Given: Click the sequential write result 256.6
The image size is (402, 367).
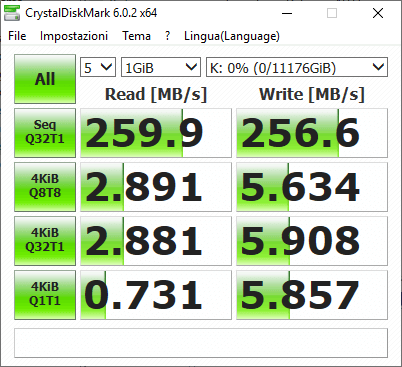Looking at the screenshot, I should point(312,133).
